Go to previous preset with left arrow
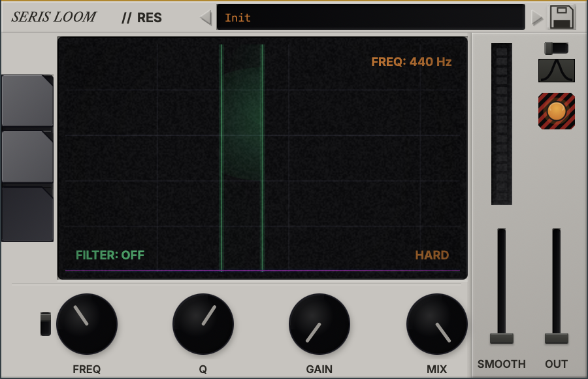This screenshot has width=588, height=379. [206, 18]
